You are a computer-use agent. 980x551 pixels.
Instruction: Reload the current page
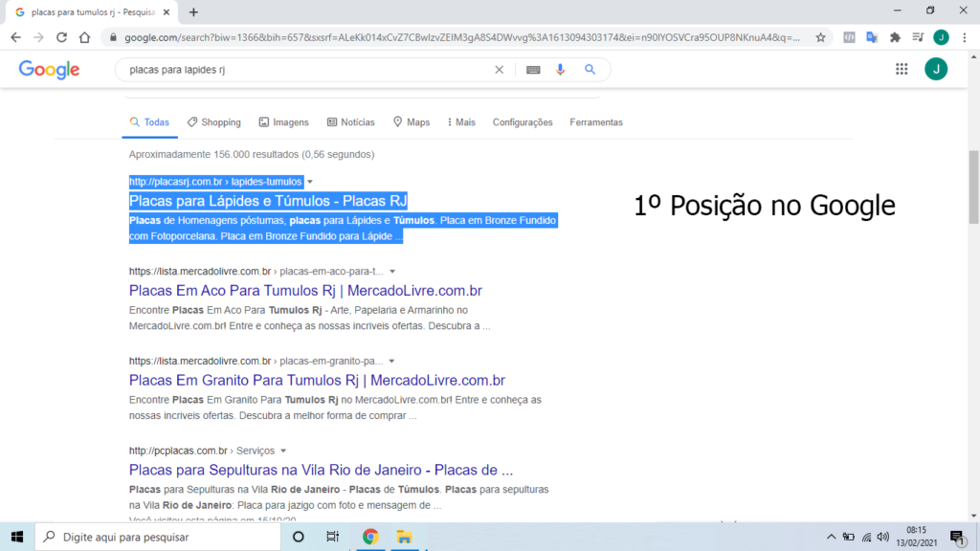pos(62,37)
